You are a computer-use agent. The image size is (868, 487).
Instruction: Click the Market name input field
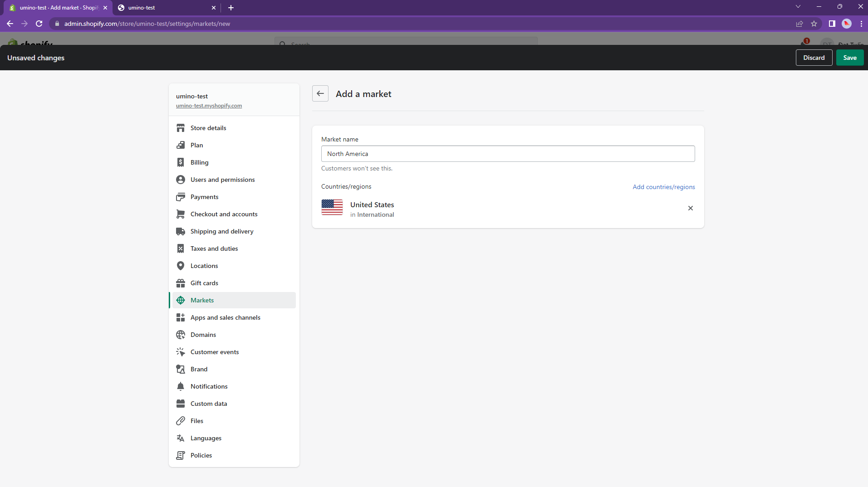point(508,154)
